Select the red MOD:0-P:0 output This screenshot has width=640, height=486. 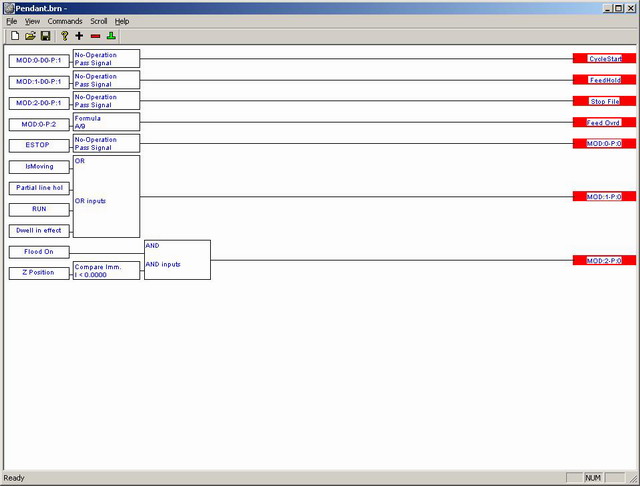[x=604, y=143]
